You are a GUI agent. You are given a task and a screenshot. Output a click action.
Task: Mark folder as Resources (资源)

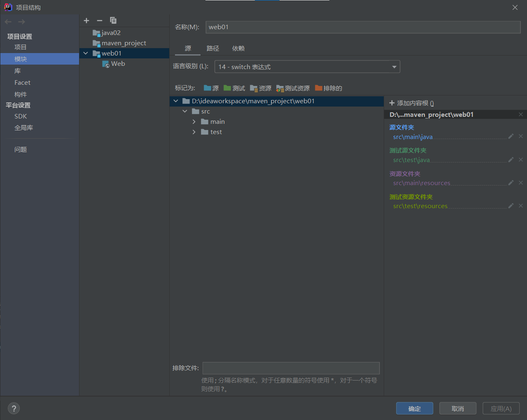point(261,88)
